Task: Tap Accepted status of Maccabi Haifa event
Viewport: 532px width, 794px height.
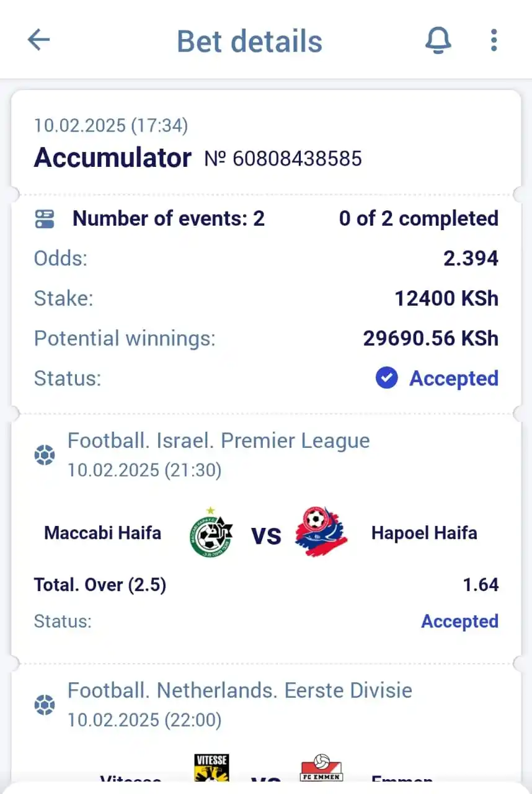Action: [459, 621]
